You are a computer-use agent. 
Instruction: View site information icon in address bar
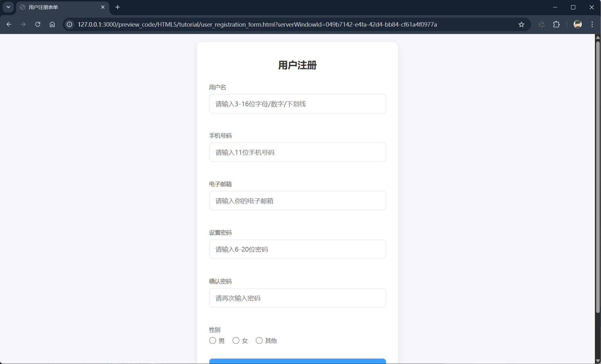pos(69,24)
